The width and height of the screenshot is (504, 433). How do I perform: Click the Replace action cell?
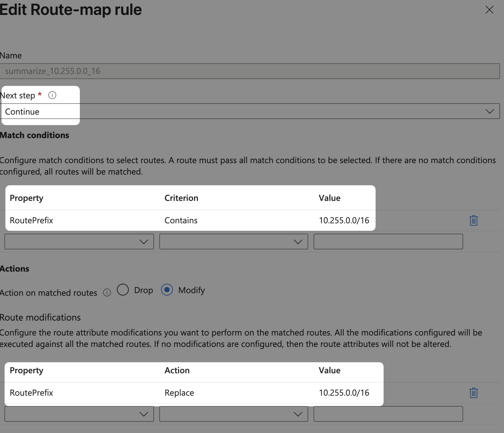[x=179, y=393]
